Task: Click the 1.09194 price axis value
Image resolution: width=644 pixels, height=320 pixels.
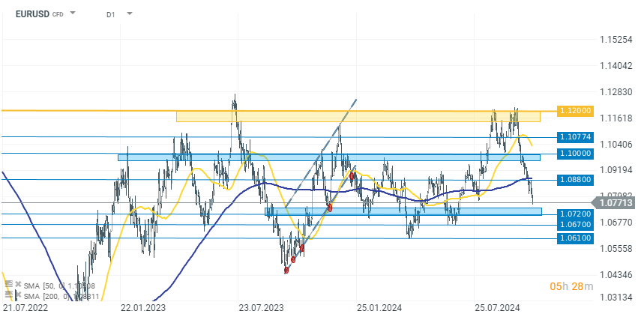Action: [x=616, y=169]
